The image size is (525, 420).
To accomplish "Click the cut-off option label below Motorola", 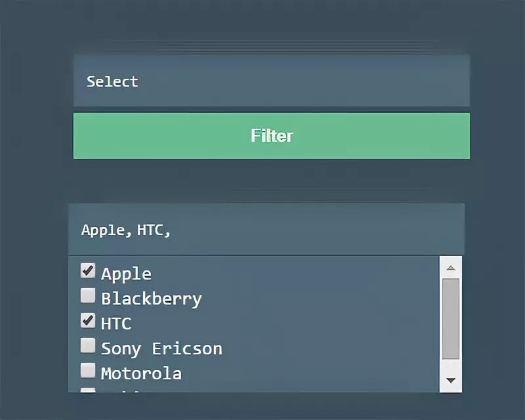I will click(x=125, y=391).
